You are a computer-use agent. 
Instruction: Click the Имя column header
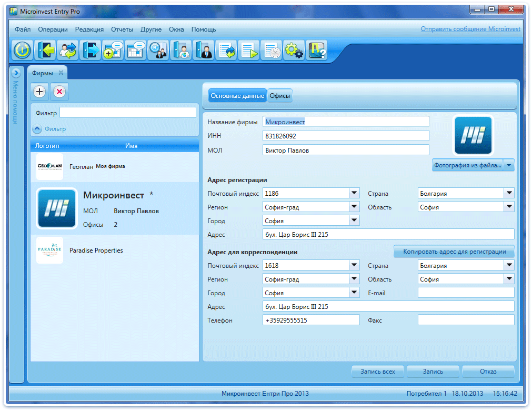[x=132, y=146]
